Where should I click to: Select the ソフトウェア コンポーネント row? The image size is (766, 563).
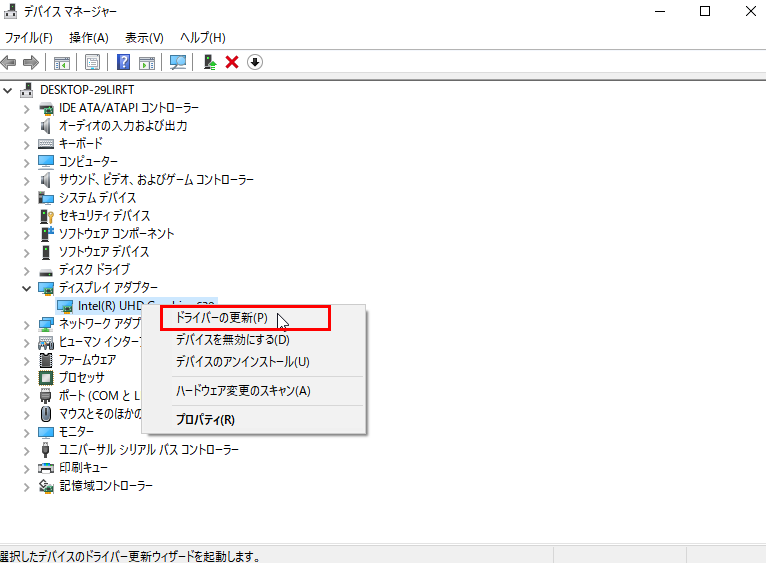[116, 234]
